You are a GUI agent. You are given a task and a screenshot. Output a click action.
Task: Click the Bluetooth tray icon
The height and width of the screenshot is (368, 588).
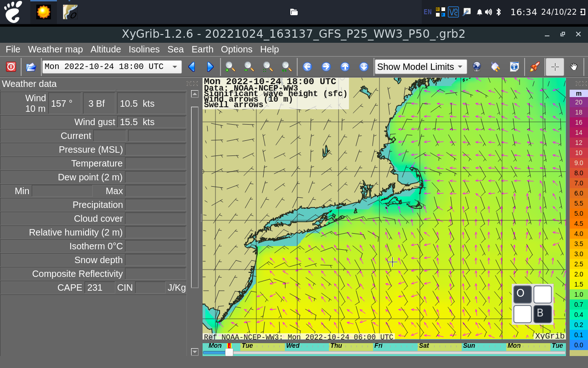[x=498, y=12]
